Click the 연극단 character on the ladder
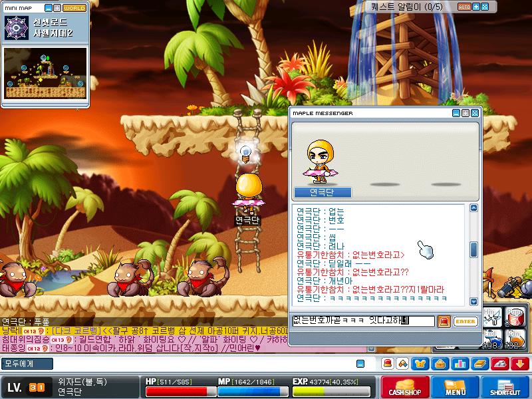This screenshot has height=399, width=532. pyautogui.click(x=249, y=194)
